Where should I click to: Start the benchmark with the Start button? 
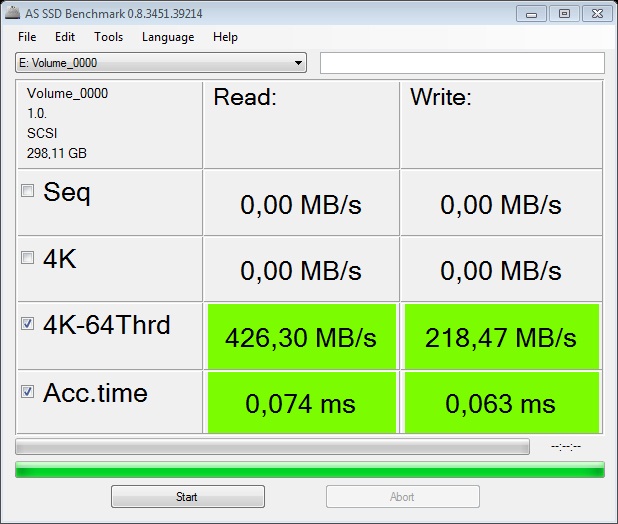click(188, 496)
